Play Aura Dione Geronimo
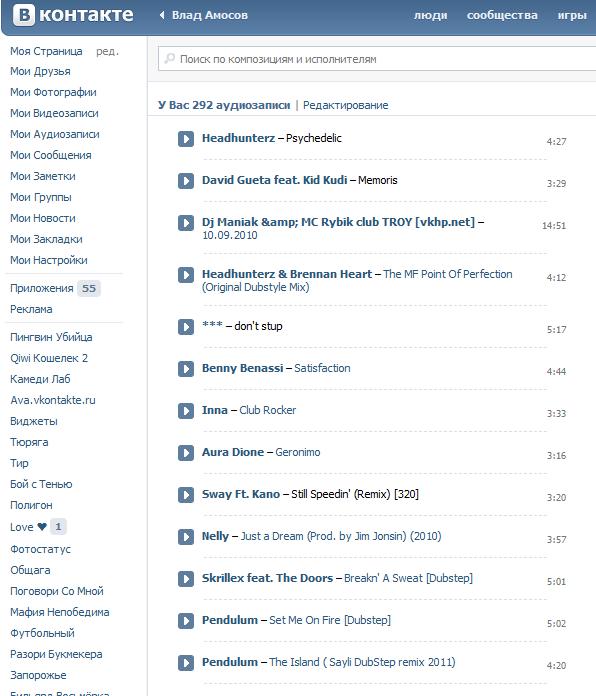Viewport: 596px width, 696px height. 186,453
